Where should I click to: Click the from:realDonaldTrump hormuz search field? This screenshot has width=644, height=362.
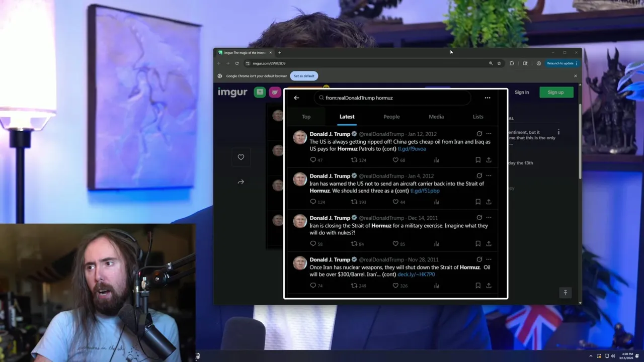392,98
